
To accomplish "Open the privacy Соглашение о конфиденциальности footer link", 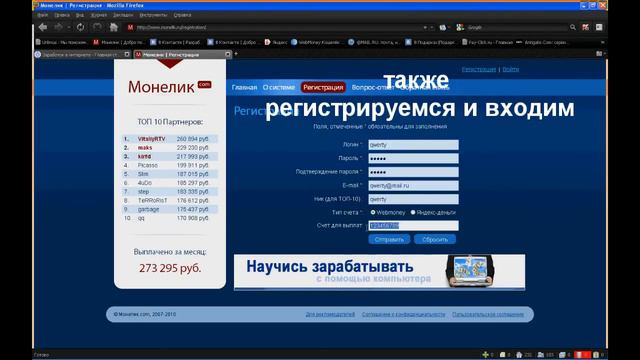I will click(x=403, y=314).
